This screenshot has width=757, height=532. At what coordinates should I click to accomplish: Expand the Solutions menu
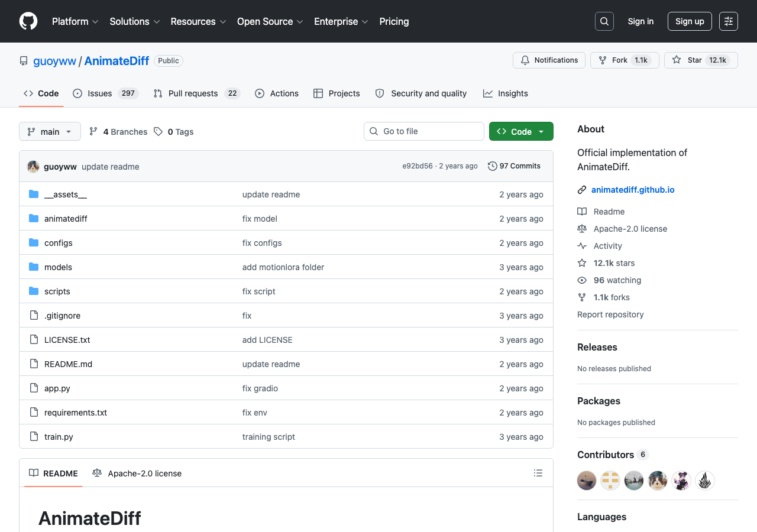click(135, 21)
